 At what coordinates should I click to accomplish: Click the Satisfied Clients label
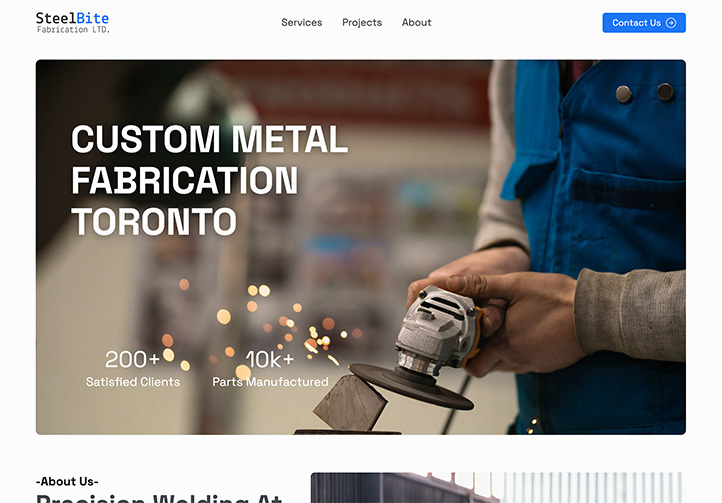tap(133, 382)
